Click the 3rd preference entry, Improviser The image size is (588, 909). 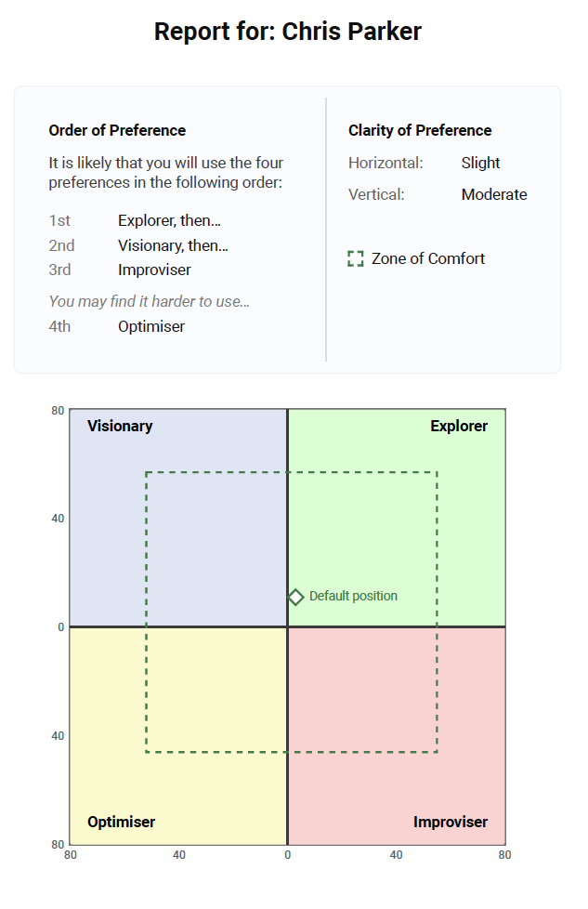pyautogui.click(x=154, y=270)
